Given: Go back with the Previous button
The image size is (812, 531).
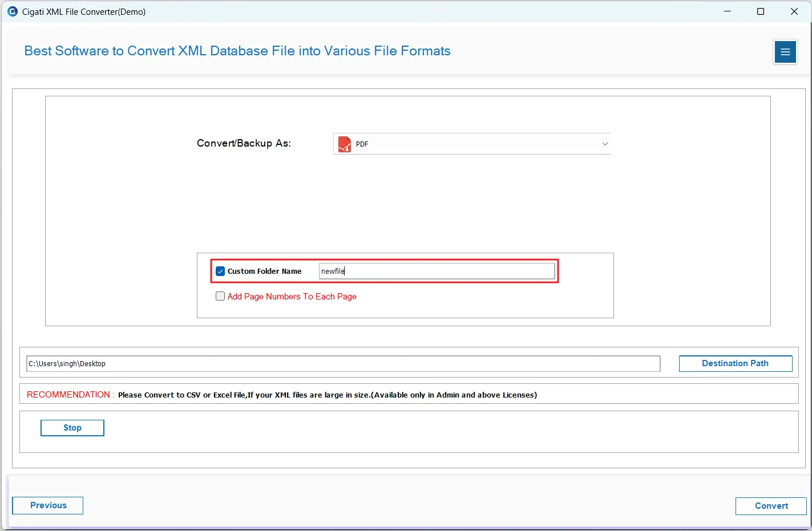Looking at the screenshot, I should point(48,505).
